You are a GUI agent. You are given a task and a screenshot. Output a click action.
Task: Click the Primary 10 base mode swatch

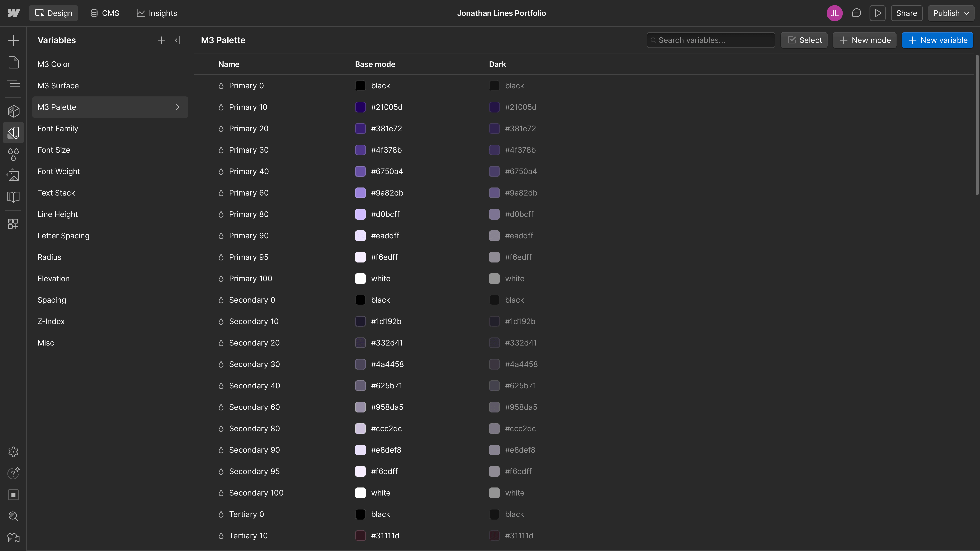360,107
